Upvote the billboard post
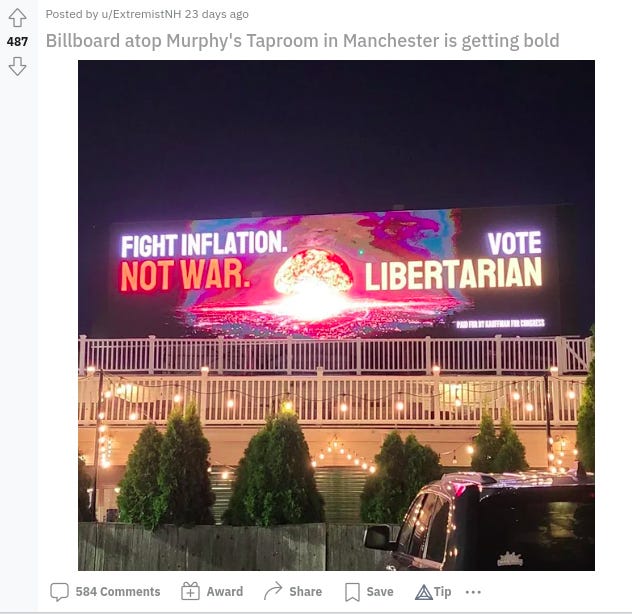This screenshot has height=614, width=632. tap(17, 18)
